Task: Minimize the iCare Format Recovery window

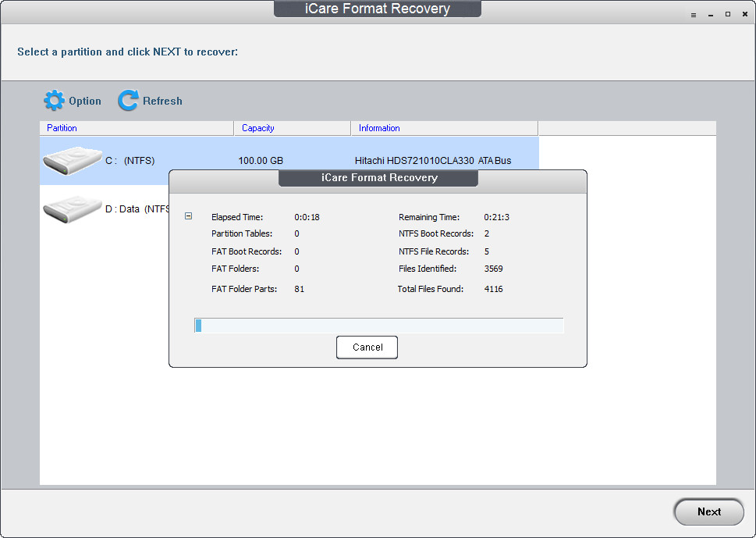Action: coord(711,15)
